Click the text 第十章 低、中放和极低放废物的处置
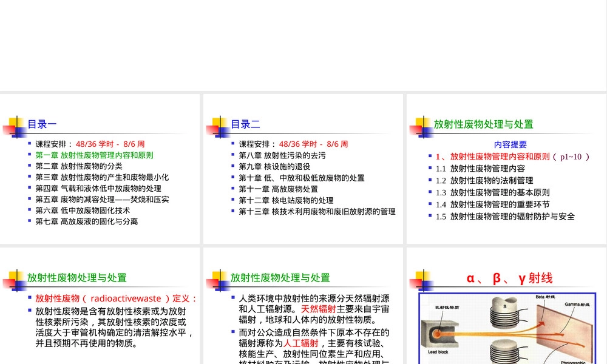607x364 pixels. tap(302, 178)
